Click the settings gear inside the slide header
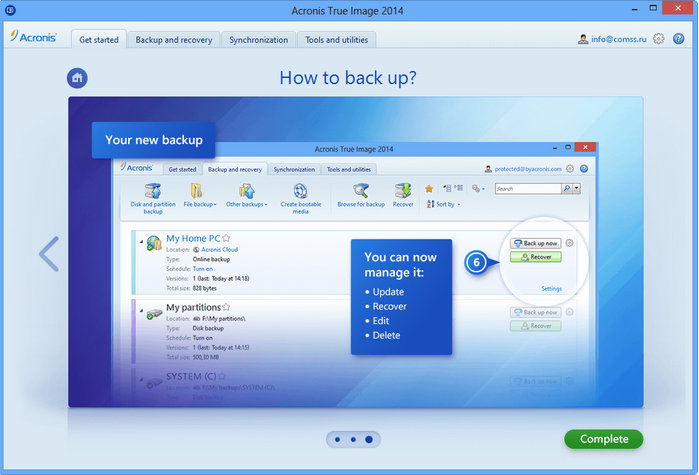 click(570, 168)
